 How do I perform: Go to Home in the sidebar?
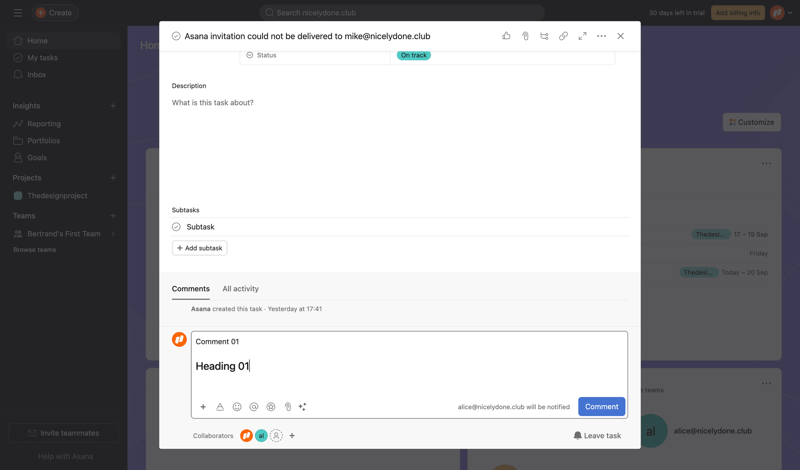[x=63, y=41]
